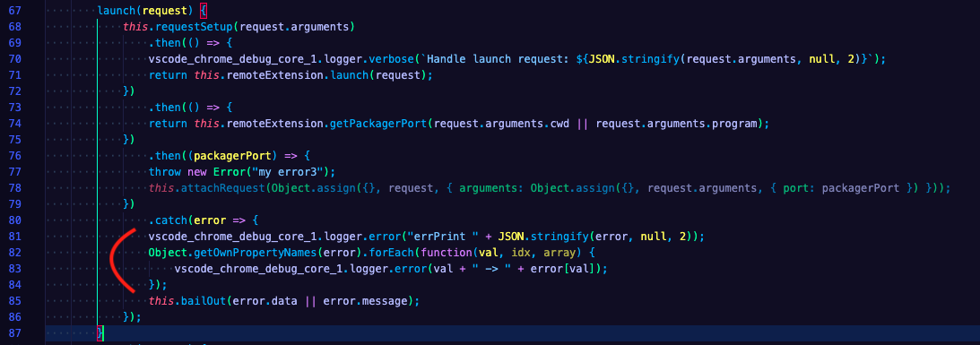The height and width of the screenshot is (345, 980).
Task: Click line number 87 in the gutter
Action: pyautogui.click(x=14, y=333)
